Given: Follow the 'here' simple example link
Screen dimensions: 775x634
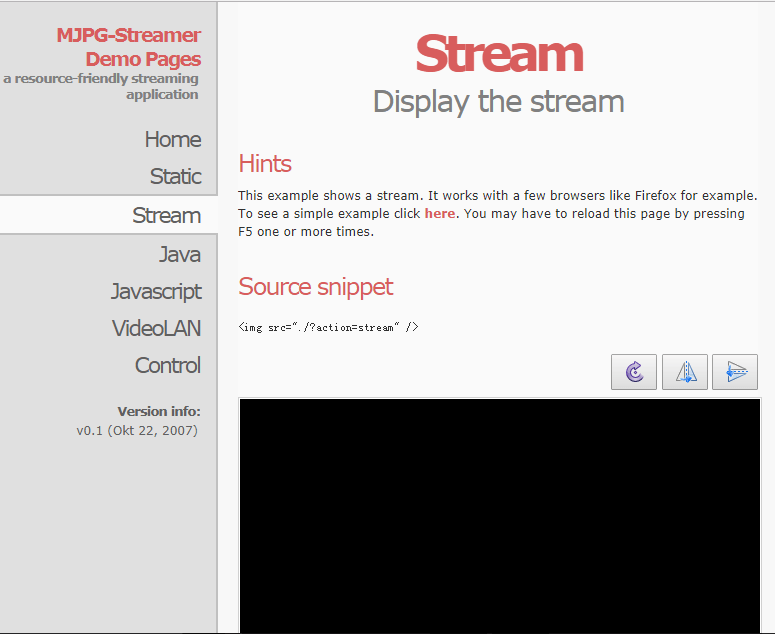Looking at the screenshot, I should 439,213.
